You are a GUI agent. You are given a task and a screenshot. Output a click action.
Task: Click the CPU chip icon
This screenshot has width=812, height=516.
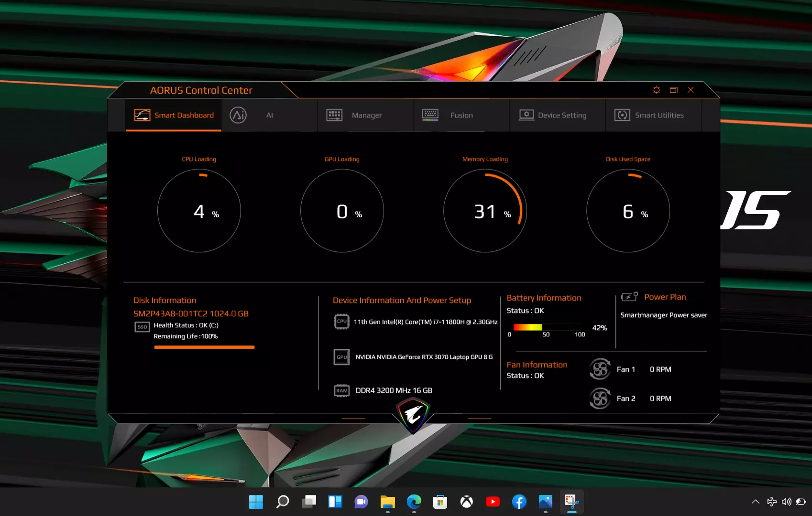tap(341, 322)
